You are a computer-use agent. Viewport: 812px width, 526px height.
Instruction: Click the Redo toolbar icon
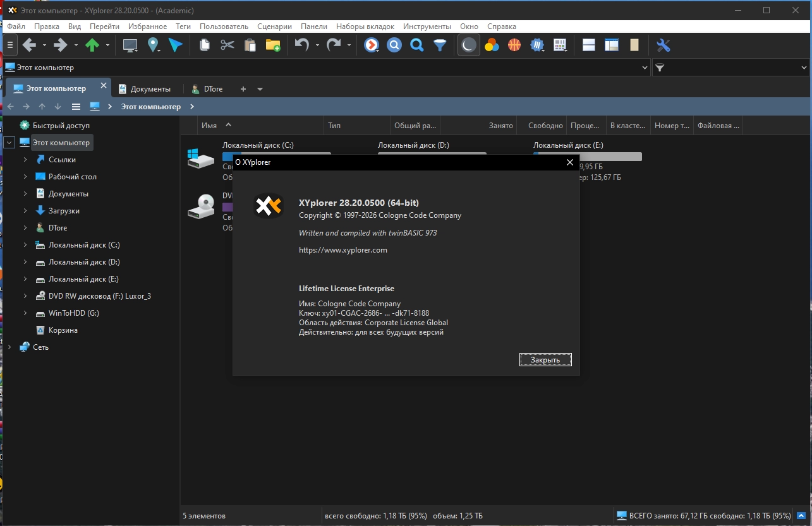(x=334, y=45)
